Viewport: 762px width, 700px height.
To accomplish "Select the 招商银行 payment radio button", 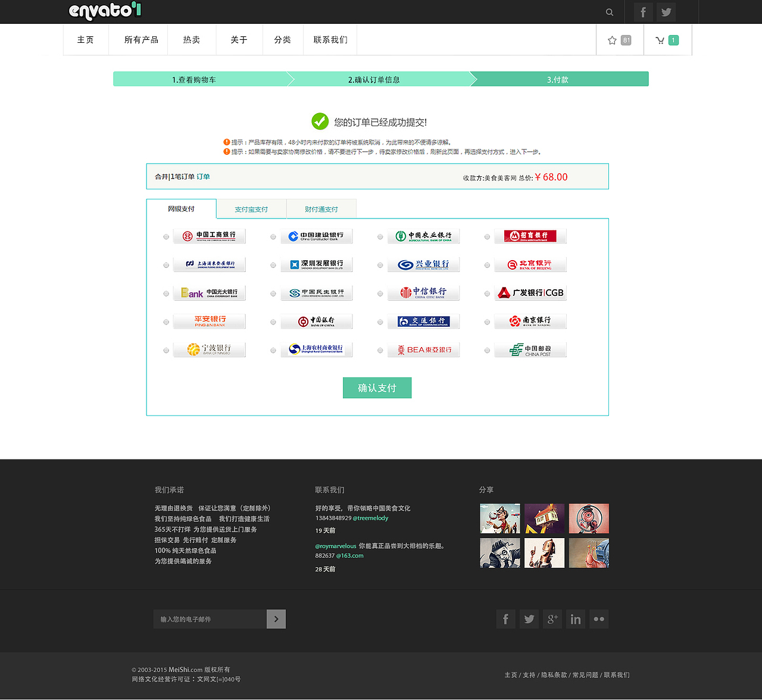I will [x=487, y=236].
